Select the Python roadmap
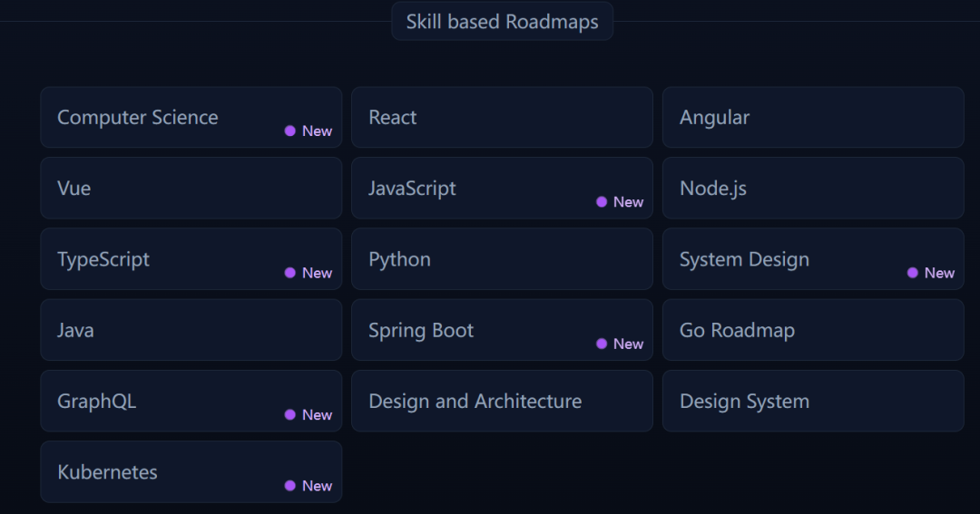 [502, 259]
